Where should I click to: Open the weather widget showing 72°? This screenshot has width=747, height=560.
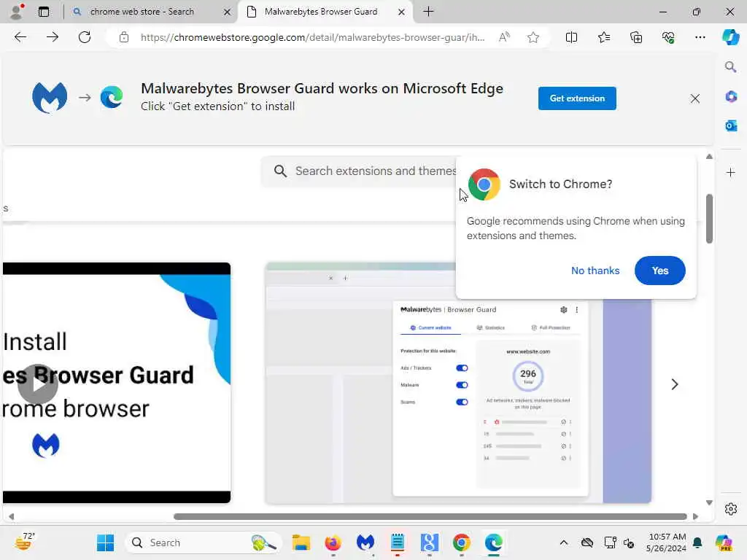[x=25, y=542]
